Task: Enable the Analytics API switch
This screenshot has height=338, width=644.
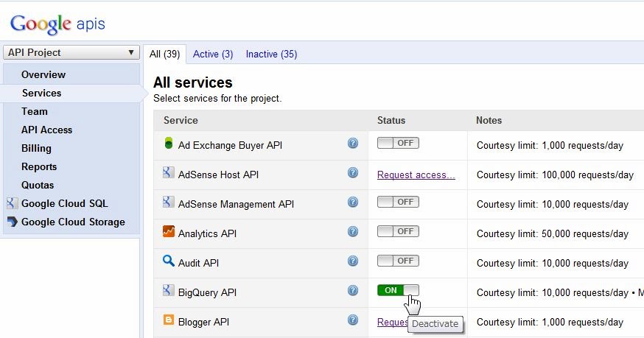Action: [398, 232]
